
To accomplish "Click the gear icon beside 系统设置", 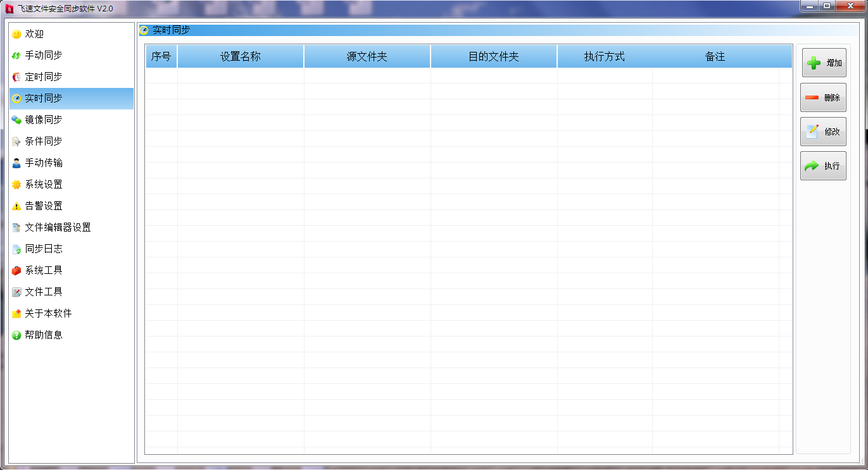I will click(x=16, y=185).
